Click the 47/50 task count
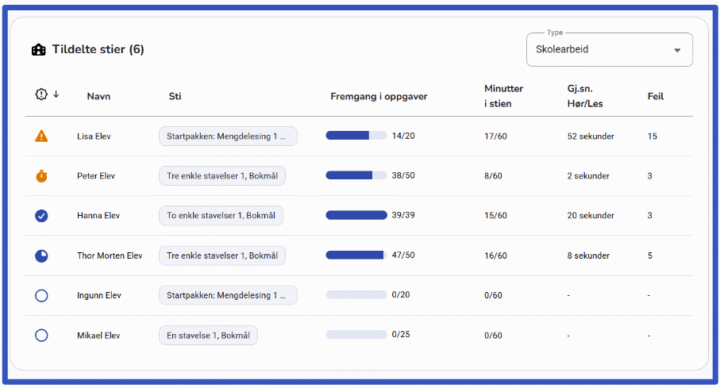Viewport: 720px width, 388px height. point(403,255)
